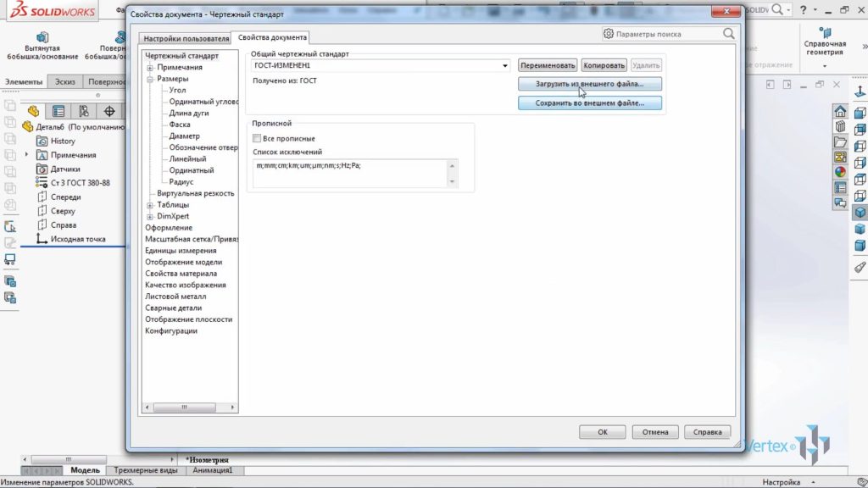Switch to the Трехмерные виды bottom tab
This screenshot has height=488, width=868.
click(x=146, y=470)
